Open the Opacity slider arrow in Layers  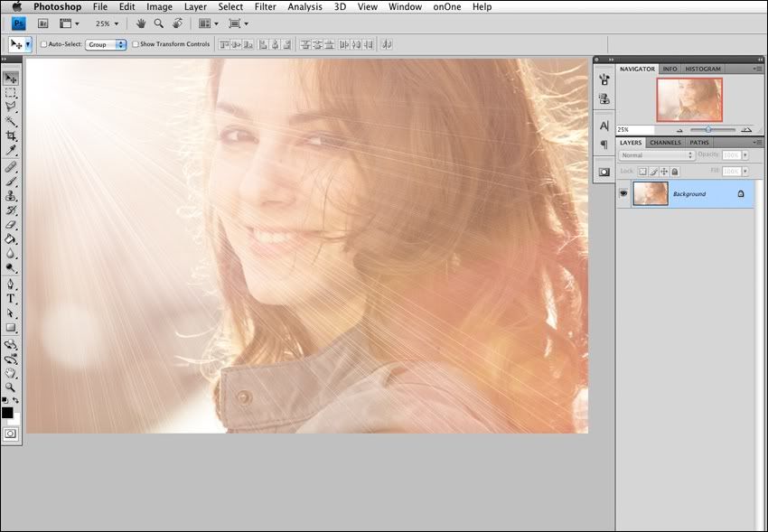(745, 155)
